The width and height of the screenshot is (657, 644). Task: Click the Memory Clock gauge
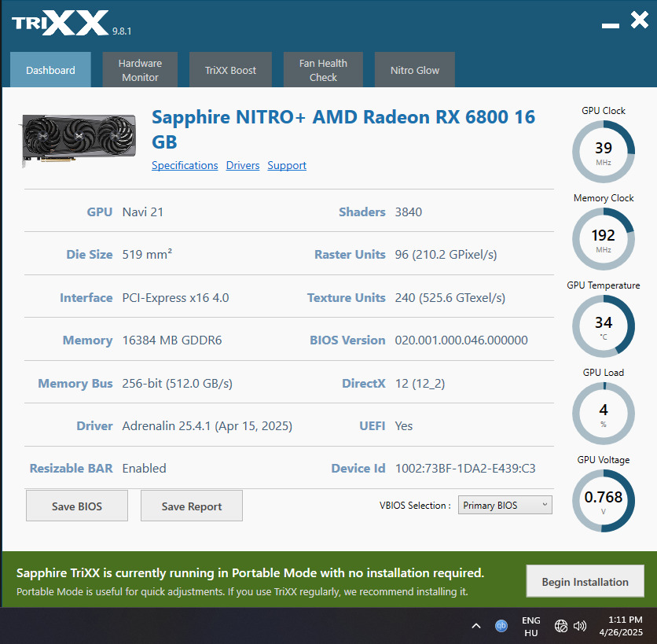pyautogui.click(x=604, y=239)
